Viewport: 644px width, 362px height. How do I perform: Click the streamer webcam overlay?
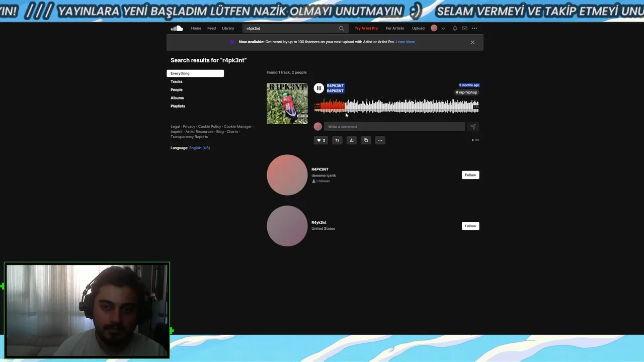click(87, 310)
